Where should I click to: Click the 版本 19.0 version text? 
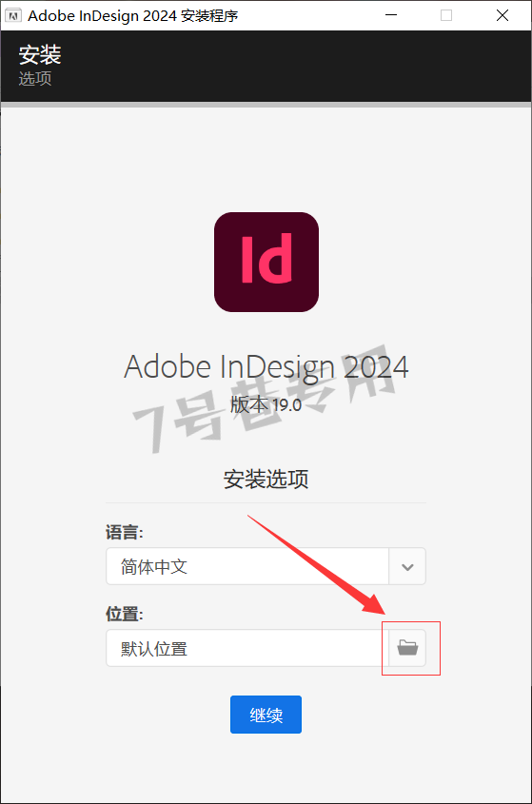click(266, 405)
